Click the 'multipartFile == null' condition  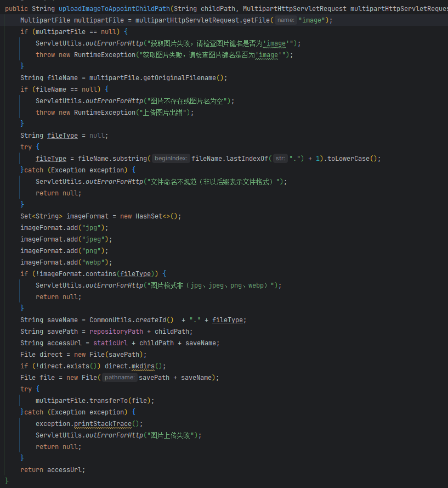click(x=76, y=32)
